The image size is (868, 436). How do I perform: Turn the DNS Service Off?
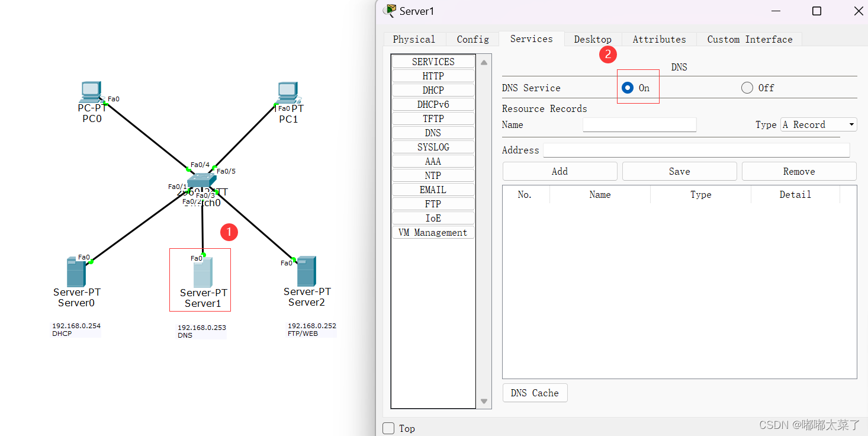point(747,88)
